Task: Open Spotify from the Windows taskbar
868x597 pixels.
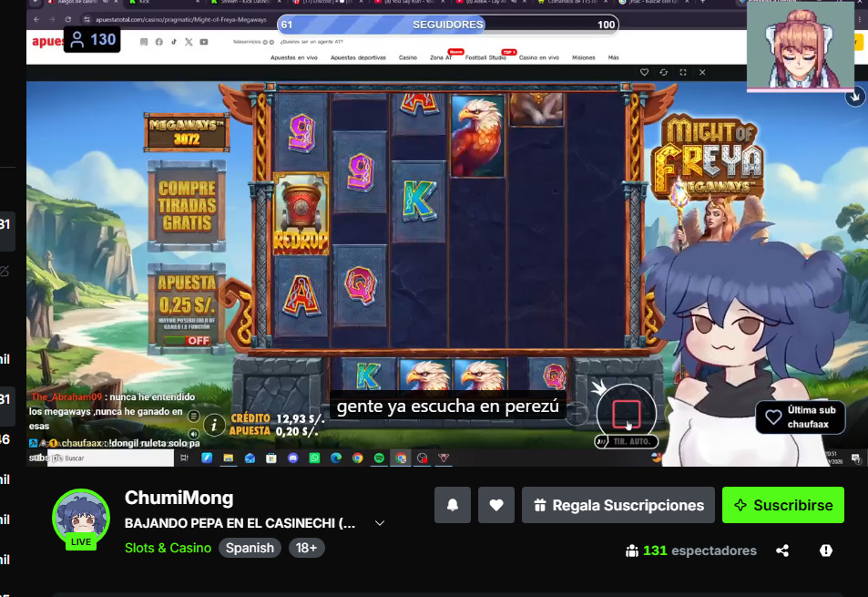Action: 379,458
